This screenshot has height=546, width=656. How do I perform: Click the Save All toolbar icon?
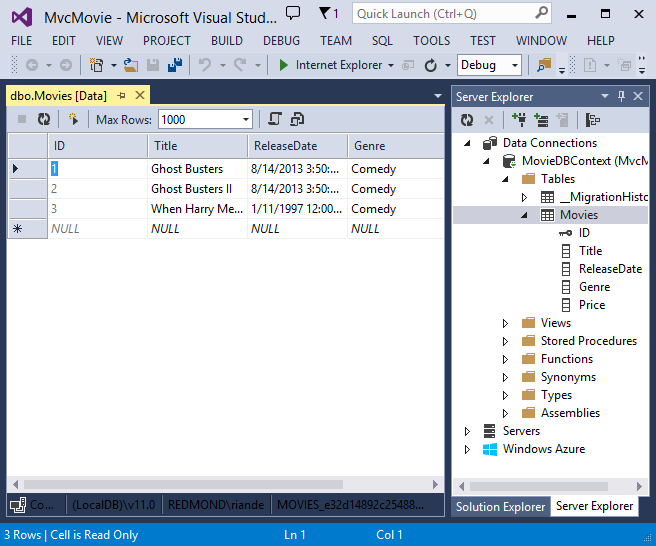click(175, 65)
